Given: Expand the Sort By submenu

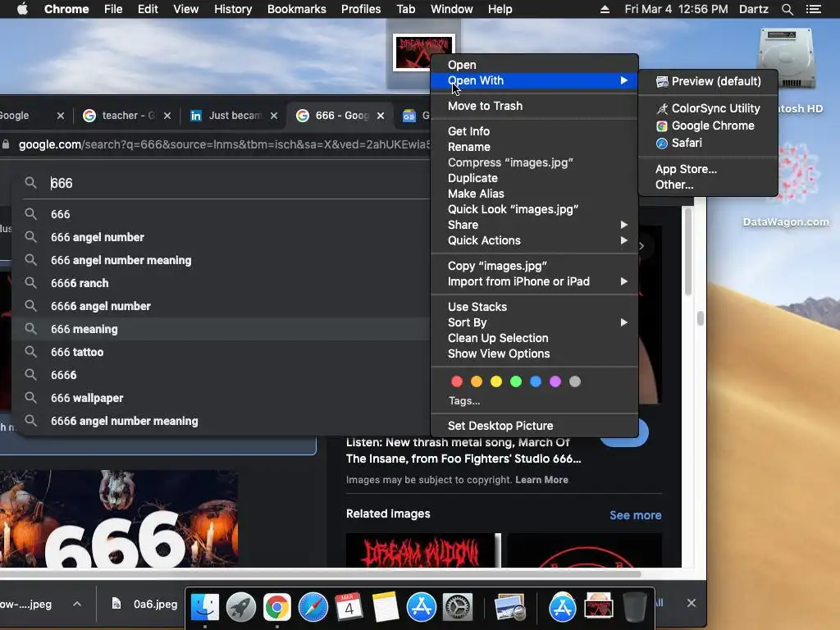Looking at the screenshot, I should (535, 322).
